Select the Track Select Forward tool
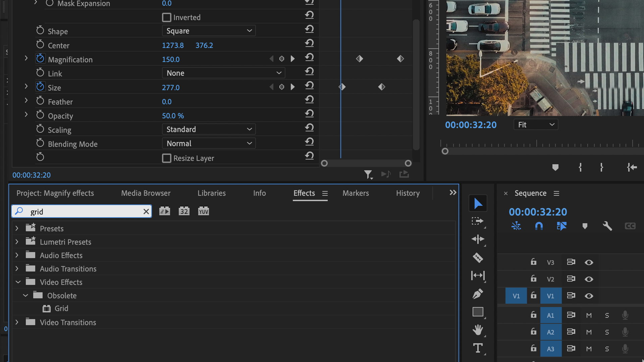 coord(478,221)
